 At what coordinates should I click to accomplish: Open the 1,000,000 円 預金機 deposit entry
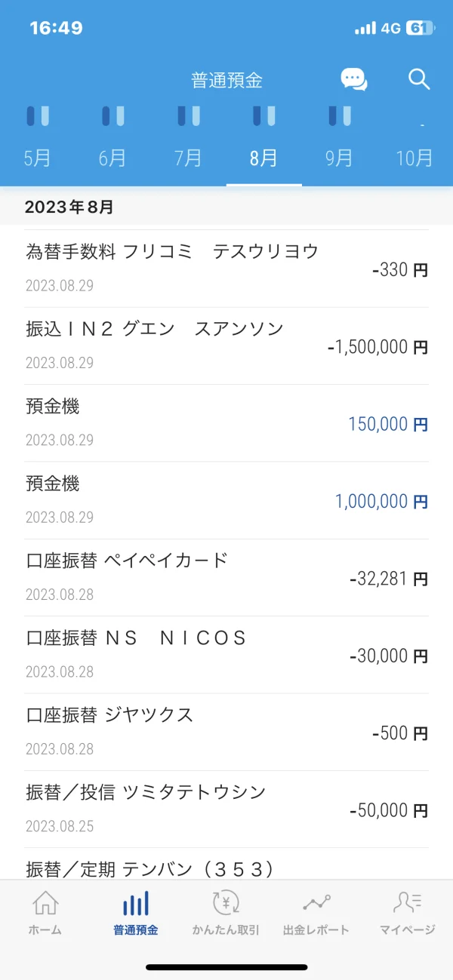(226, 500)
